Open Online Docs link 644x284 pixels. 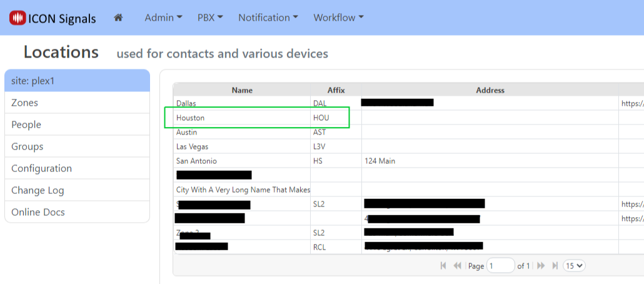[x=77, y=212]
